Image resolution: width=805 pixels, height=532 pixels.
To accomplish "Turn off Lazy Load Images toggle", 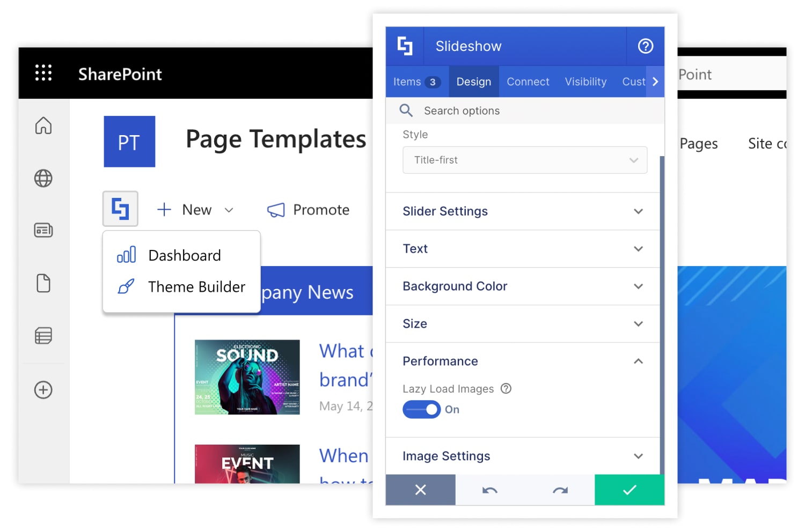I will pos(422,409).
